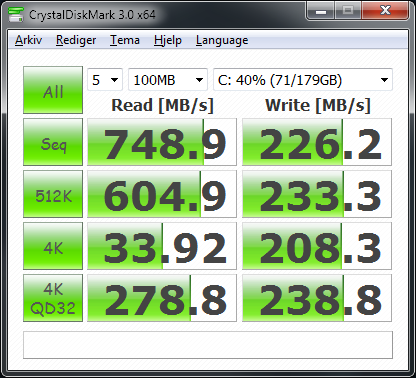Minimize the CrystalDiskMark window
416x378 pixels.
click(321, 11)
